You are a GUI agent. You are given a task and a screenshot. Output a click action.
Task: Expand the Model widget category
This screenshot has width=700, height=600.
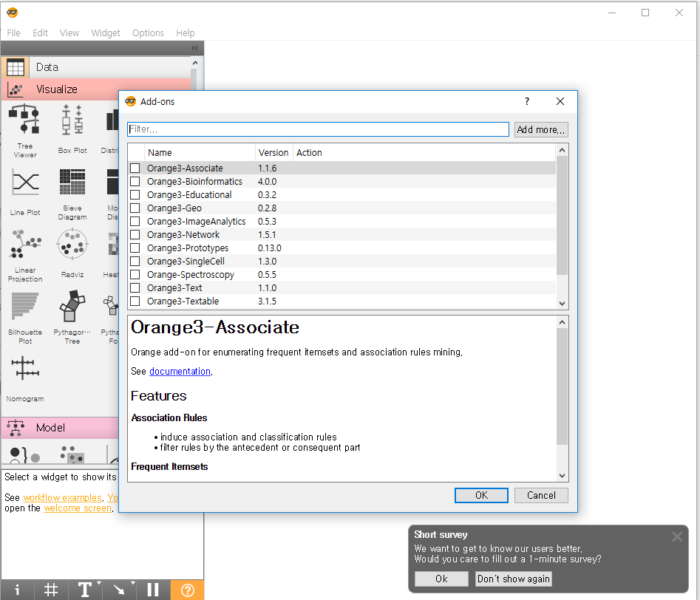pyautogui.click(x=61, y=428)
